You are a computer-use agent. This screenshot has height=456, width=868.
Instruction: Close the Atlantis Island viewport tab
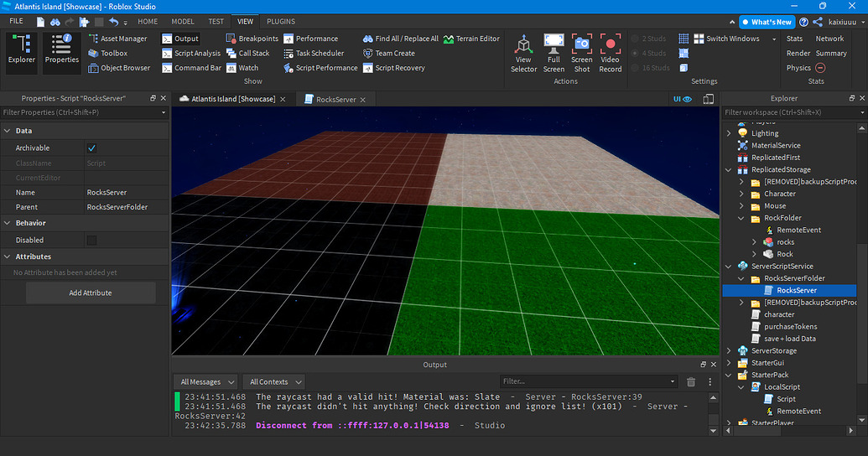[x=283, y=100]
